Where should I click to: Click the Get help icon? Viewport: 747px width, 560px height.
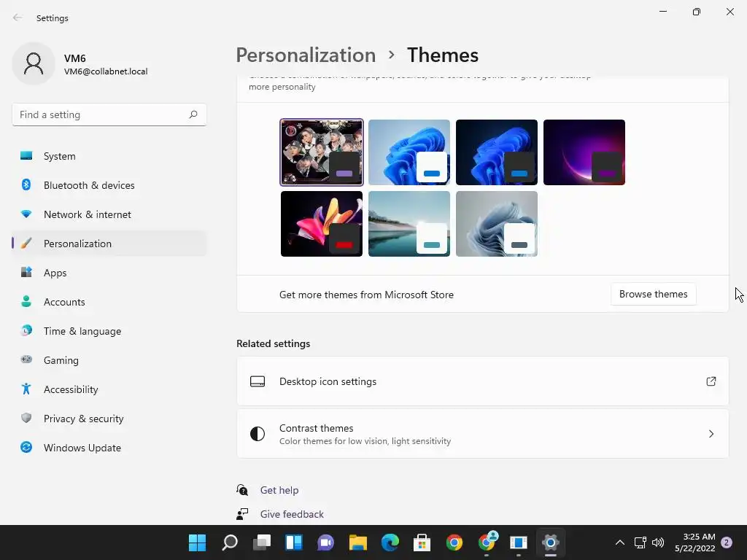point(242,489)
